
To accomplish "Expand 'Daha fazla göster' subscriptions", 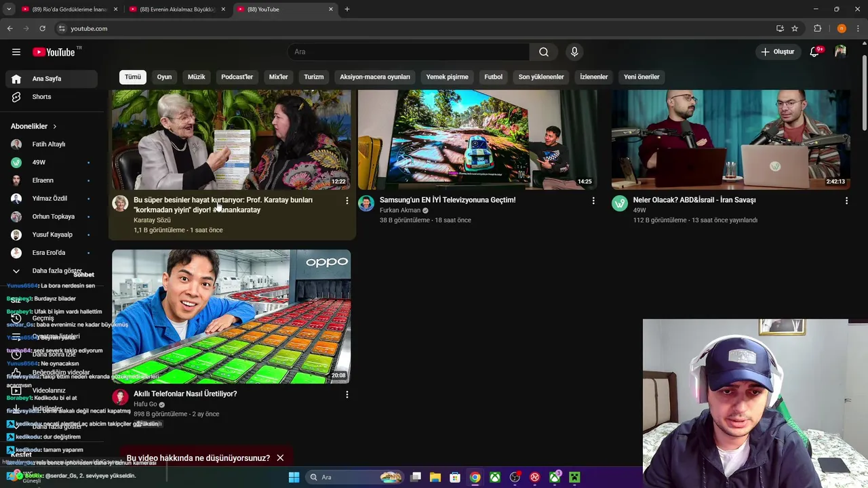I will (x=52, y=271).
